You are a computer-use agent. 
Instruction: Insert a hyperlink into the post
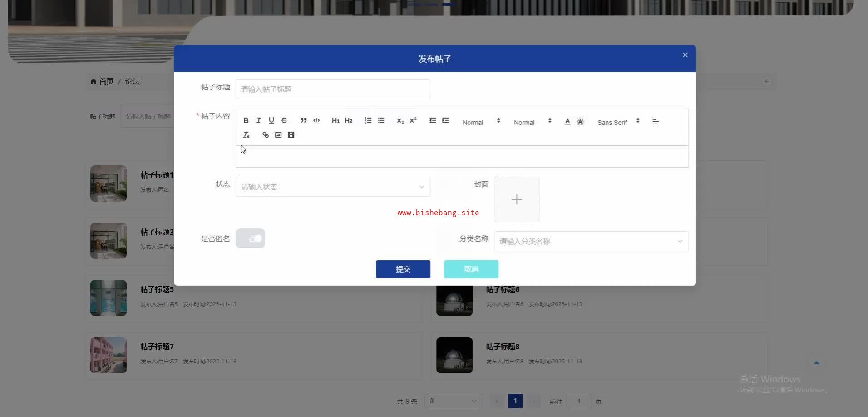click(x=266, y=135)
